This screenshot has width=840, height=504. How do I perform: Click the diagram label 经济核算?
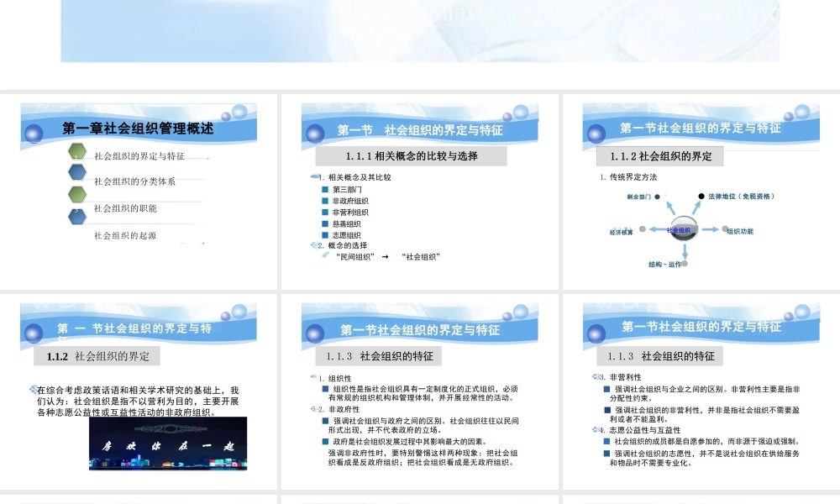(622, 233)
